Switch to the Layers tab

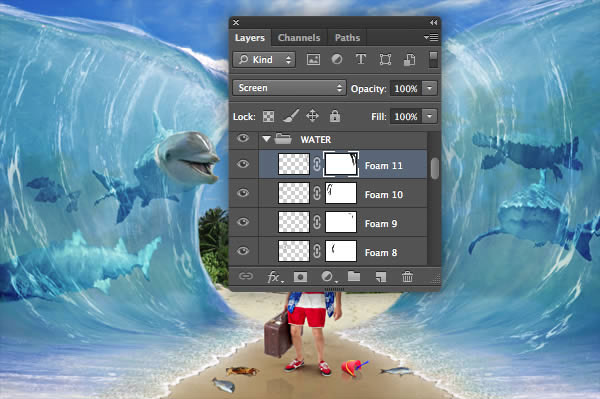pyautogui.click(x=250, y=38)
